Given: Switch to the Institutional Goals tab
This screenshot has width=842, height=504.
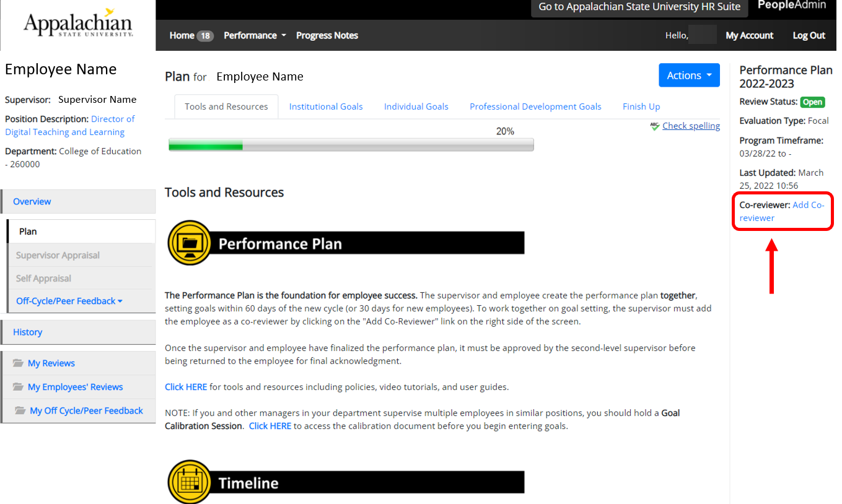Looking at the screenshot, I should tap(326, 106).
